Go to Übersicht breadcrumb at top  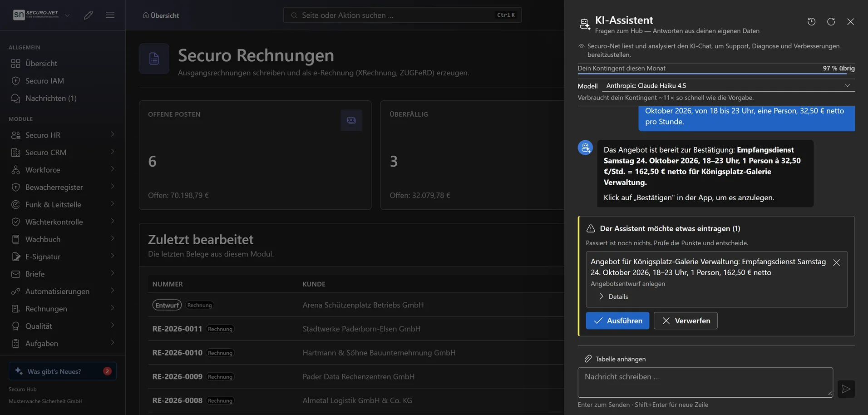[x=161, y=15]
